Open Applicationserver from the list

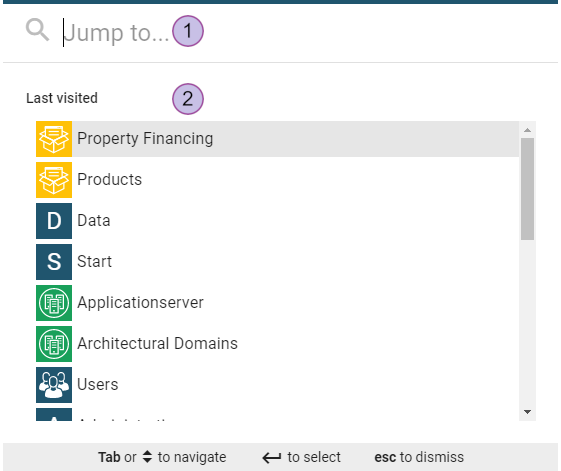(x=277, y=303)
